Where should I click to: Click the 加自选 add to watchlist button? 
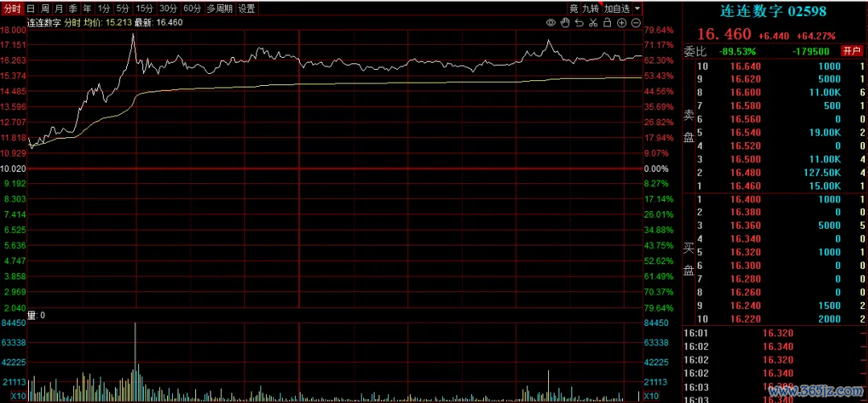(x=617, y=8)
